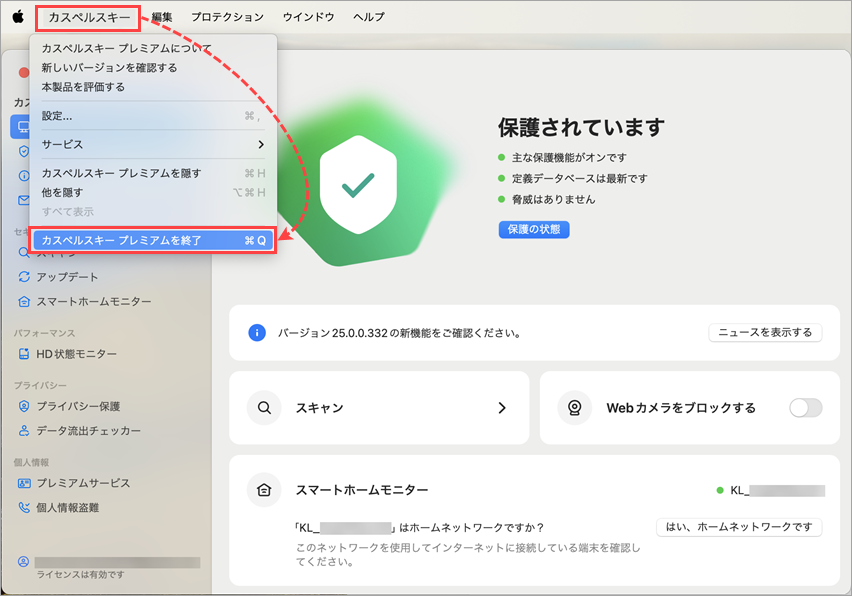Open the ヘルプ menu
852x596 pixels.
368,17
